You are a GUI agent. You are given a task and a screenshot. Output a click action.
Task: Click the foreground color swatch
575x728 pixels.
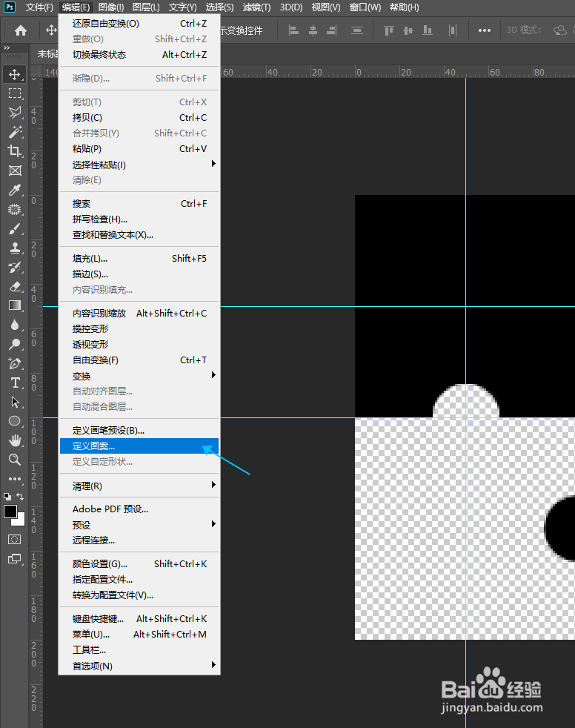coord(10,512)
